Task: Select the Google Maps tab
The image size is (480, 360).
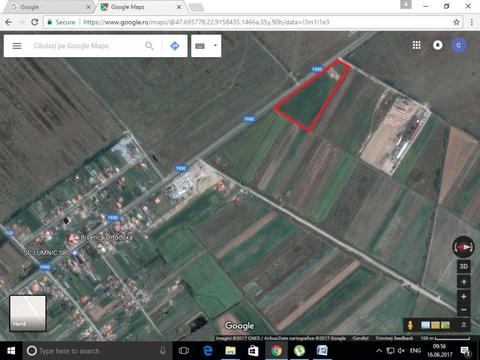Action: tap(140, 7)
